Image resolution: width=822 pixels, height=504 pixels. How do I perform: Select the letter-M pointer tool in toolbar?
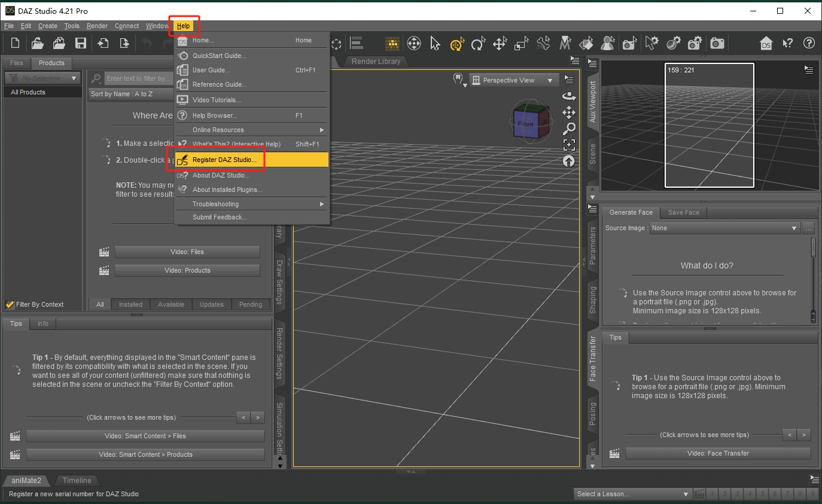click(565, 43)
